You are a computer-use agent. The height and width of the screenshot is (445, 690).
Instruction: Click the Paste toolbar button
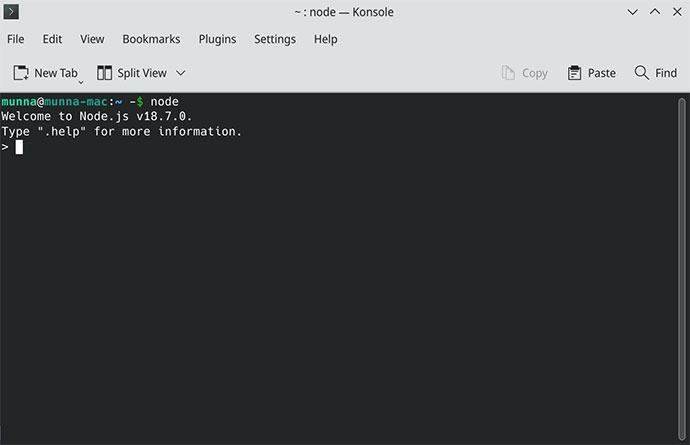591,73
